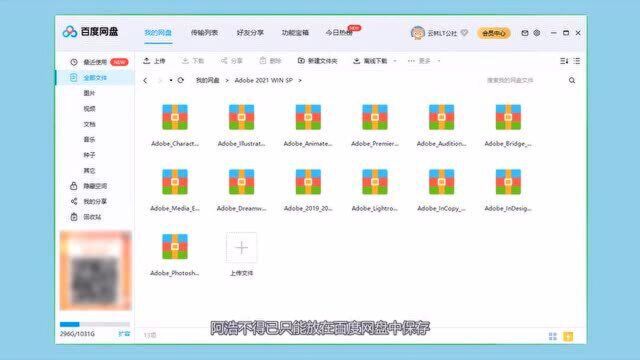
Task: Click the search magnifier icon
Action: [x=572, y=80]
